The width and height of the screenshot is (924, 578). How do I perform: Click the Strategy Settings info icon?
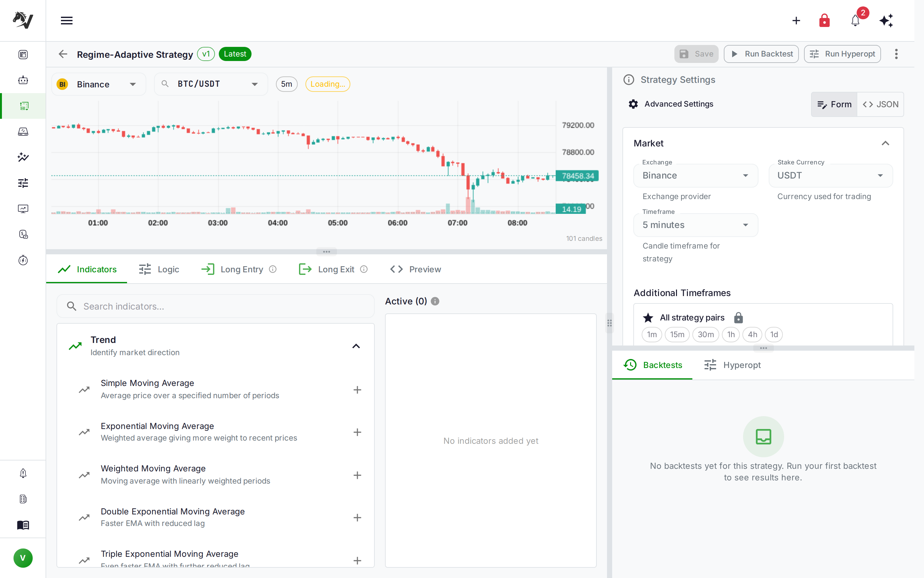pyautogui.click(x=629, y=80)
